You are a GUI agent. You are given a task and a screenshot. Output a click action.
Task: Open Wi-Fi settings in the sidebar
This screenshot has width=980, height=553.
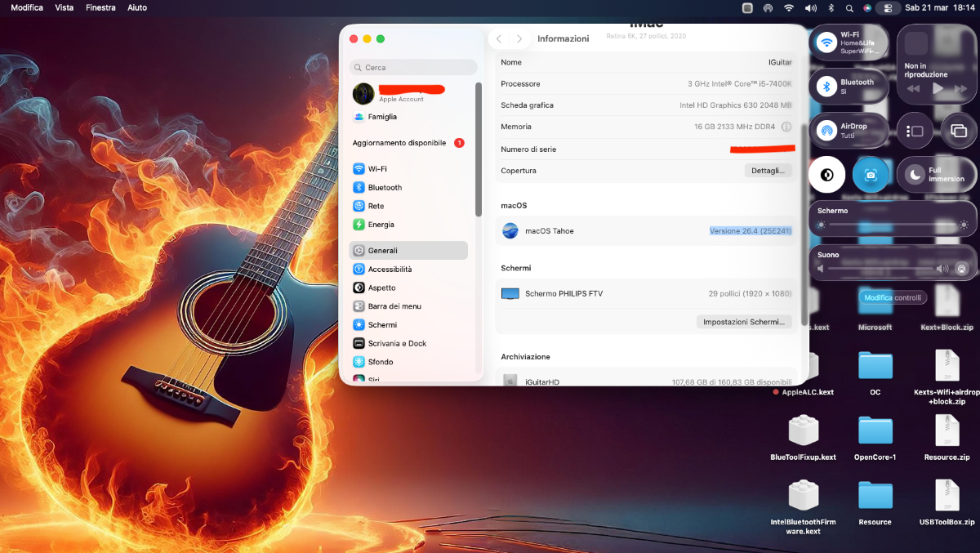click(376, 169)
